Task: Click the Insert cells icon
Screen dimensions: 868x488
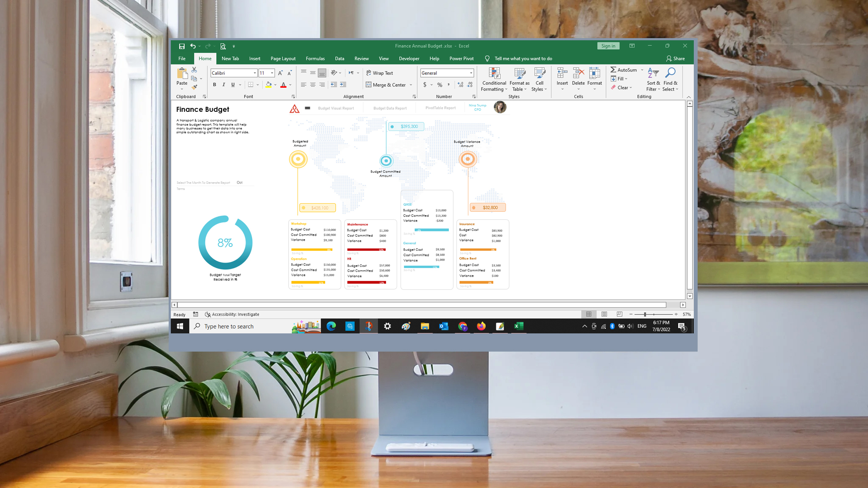Action: tap(562, 73)
